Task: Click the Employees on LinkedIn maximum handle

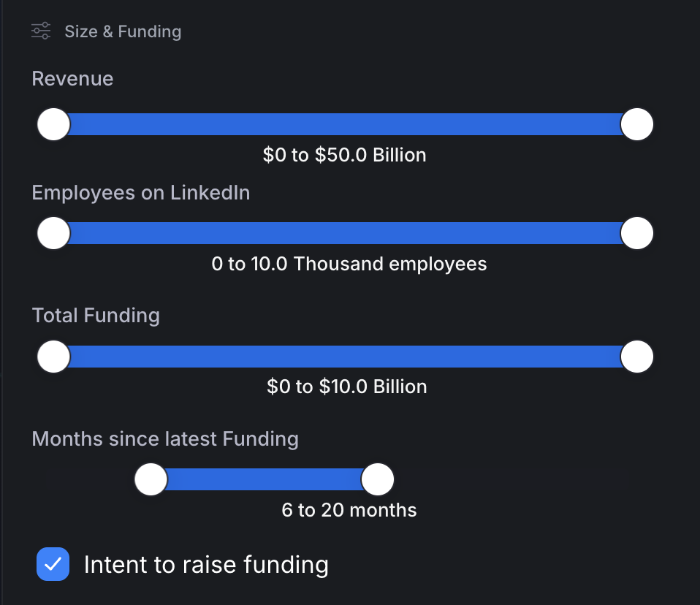Action: (x=636, y=233)
